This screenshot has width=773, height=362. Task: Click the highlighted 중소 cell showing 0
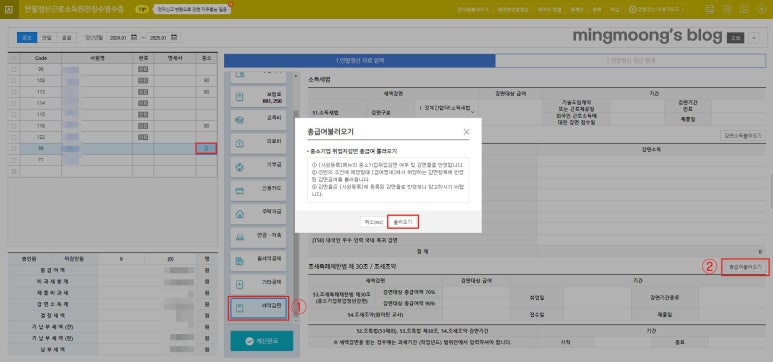tap(206, 148)
